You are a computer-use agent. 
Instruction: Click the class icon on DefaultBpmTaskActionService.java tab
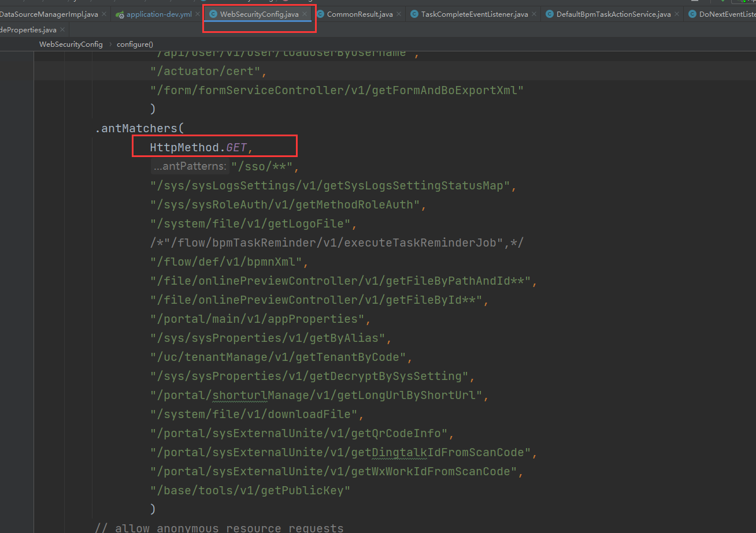point(550,14)
